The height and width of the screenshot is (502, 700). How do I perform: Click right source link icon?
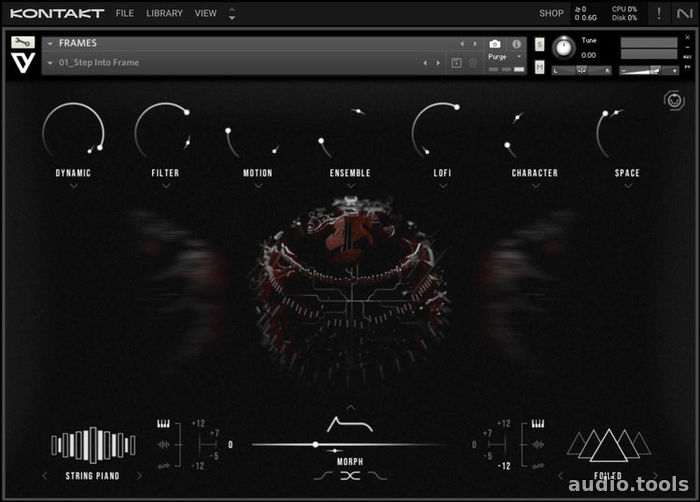coord(538,466)
